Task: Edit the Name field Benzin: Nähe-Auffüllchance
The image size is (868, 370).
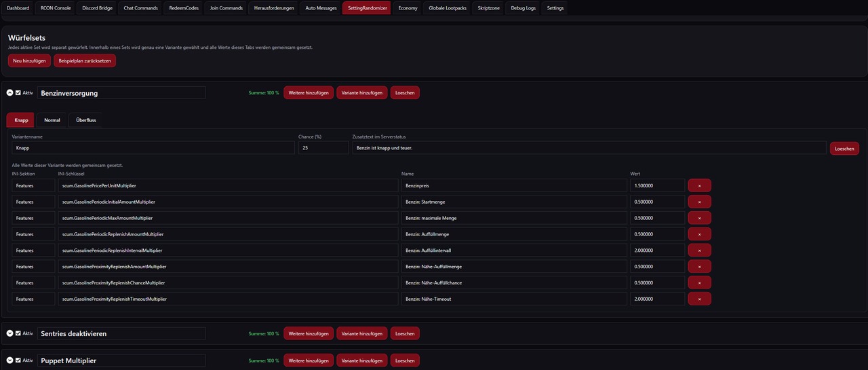Action: [514, 283]
